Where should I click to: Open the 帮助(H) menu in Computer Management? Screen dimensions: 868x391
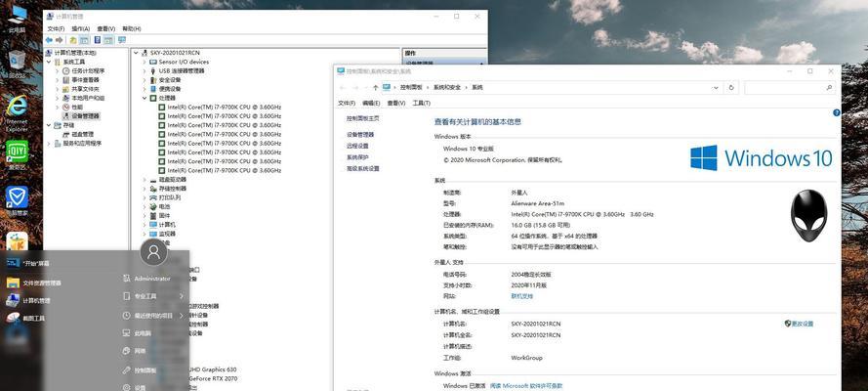[x=131, y=28]
